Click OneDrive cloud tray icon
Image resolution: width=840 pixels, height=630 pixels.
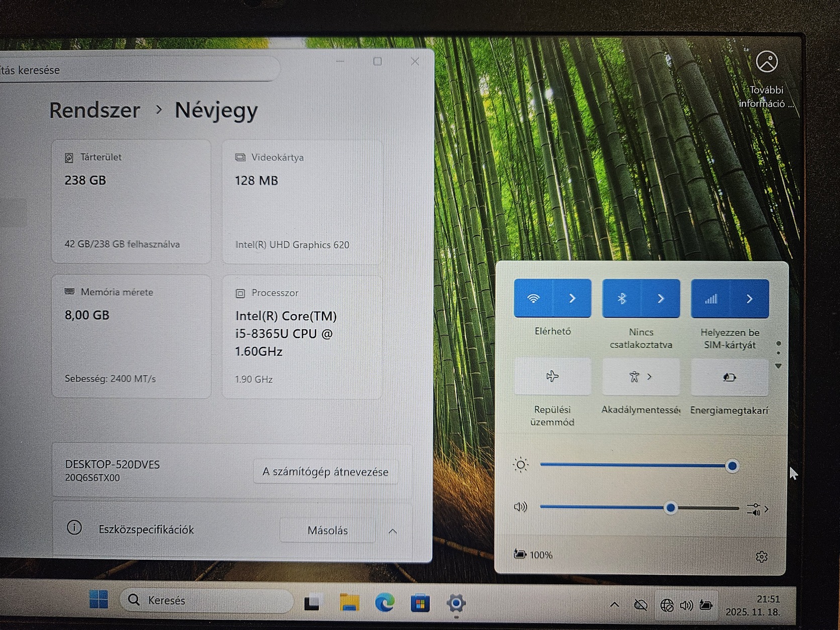641,605
